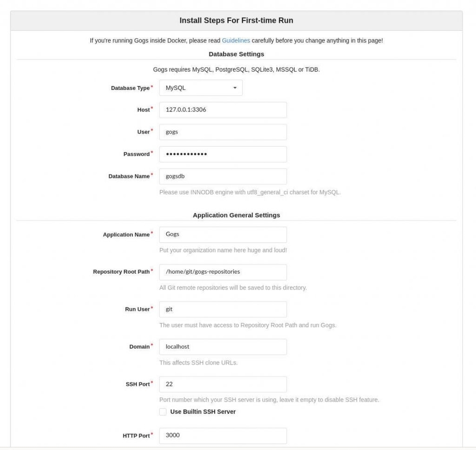Select the Run User input containing git

click(223, 309)
